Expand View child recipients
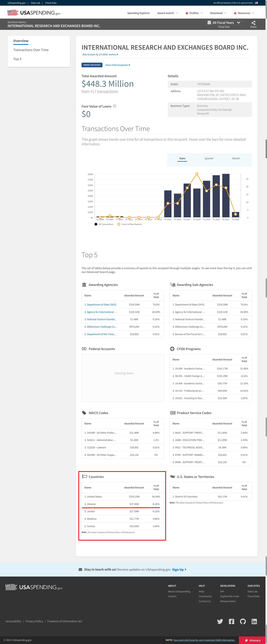The width and height of the screenshot is (267, 644). click(x=118, y=65)
